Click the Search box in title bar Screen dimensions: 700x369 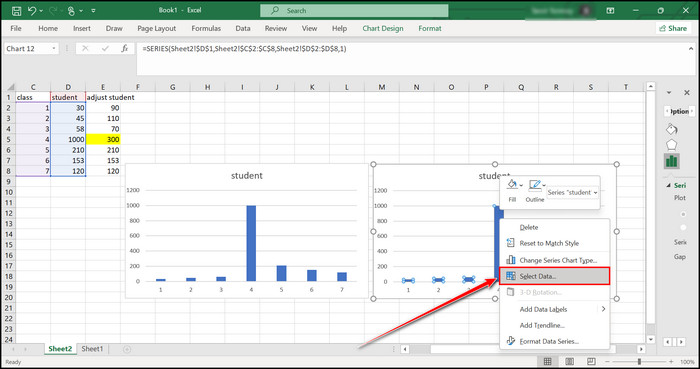click(x=354, y=10)
